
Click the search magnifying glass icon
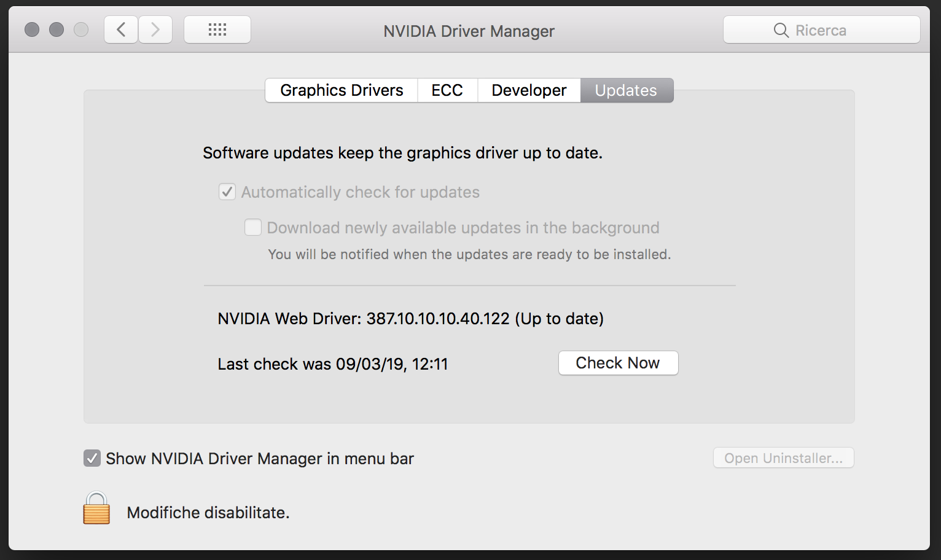coord(781,30)
